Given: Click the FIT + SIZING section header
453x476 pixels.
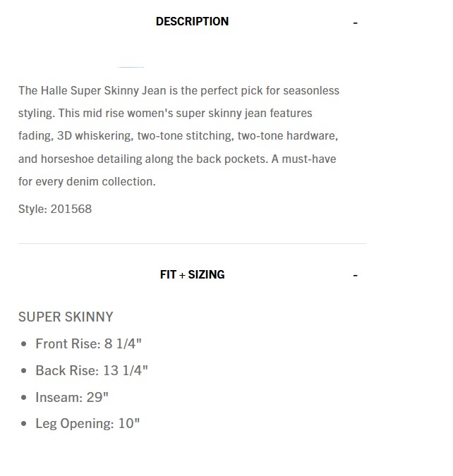Looking at the screenshot, I should tap(192, 275).
